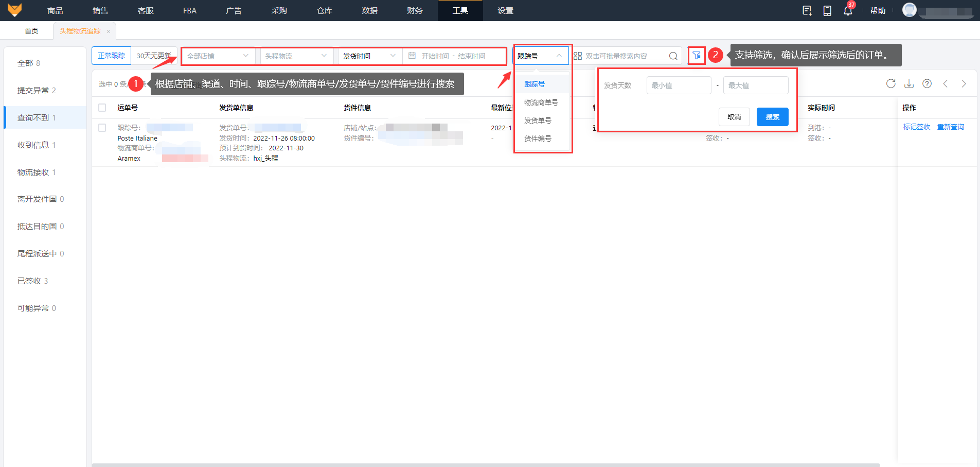980x467 pixels.
Task: Collapse the 跟踪号 search type dropdown
Action: point(540,56)
